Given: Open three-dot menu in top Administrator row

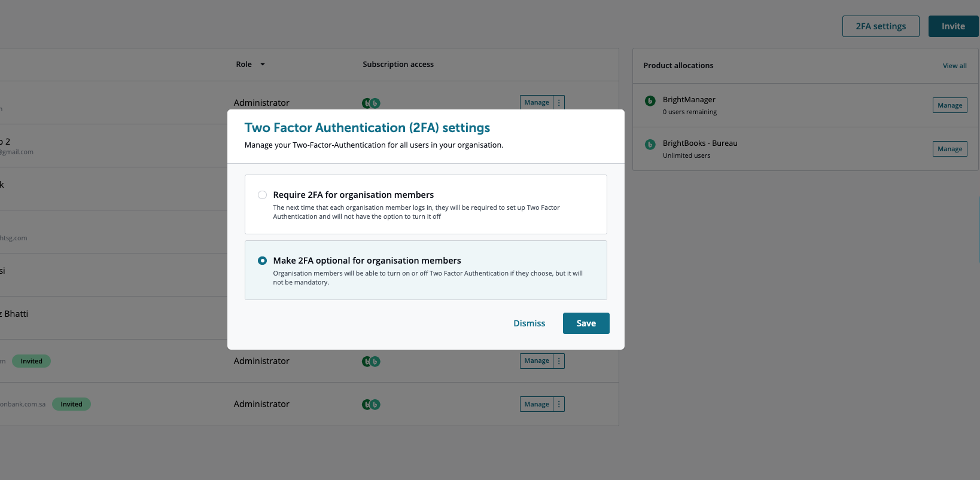Looking at the screenshot, I should coord(559,102).
